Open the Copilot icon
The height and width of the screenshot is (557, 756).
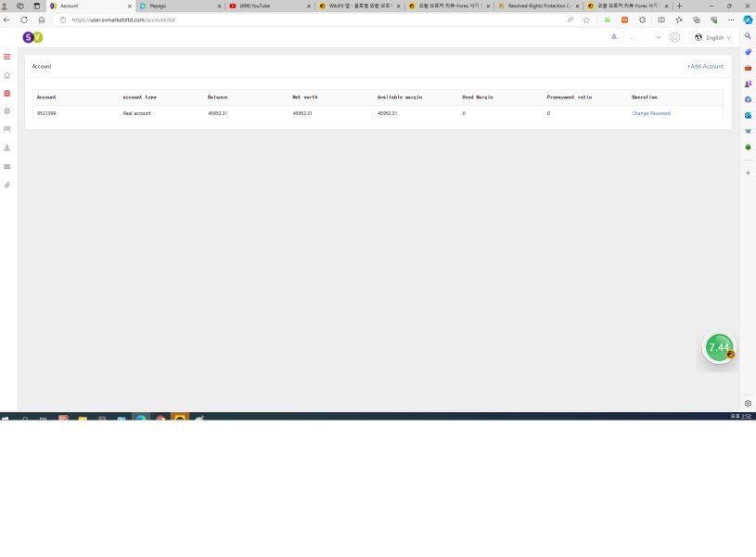(x=748, y=19)
